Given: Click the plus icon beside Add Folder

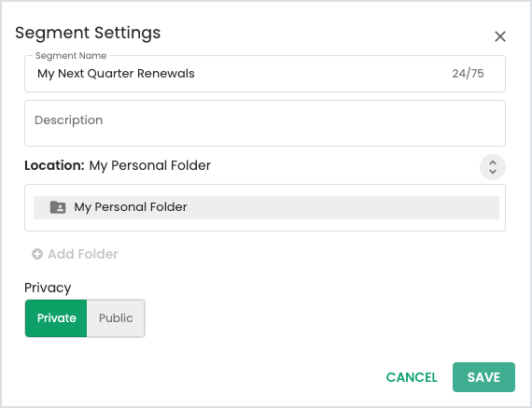Looking at the screenshot, I should pyautogui.click(x=37, y=254).
